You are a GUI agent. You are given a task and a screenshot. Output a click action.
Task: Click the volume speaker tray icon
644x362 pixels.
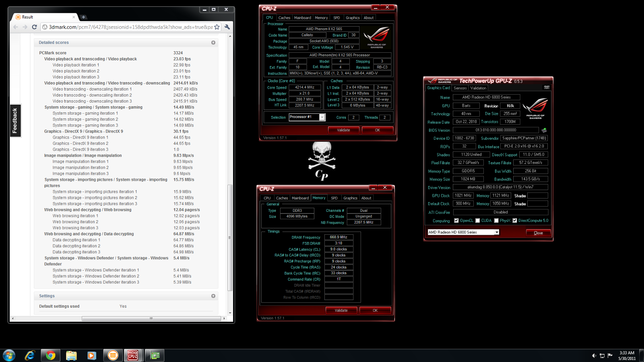coord(594,356)
